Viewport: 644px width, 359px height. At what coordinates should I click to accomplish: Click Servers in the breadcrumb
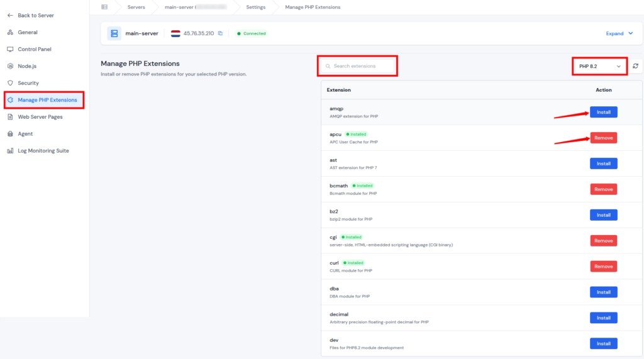point(136,7)
